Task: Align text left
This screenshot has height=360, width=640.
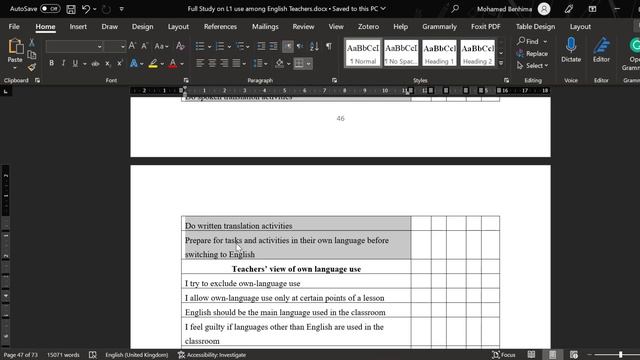Action: pos(200,63)
